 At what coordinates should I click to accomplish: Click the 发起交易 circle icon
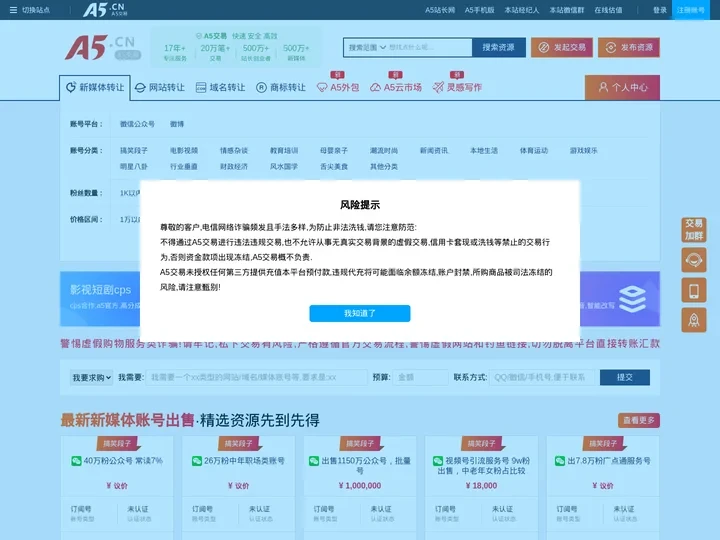pos(544,47)
